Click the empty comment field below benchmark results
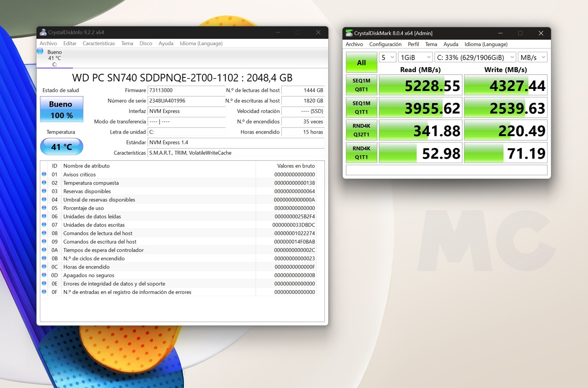The width and height of the screenshot is (588, 388). (446, 170)
